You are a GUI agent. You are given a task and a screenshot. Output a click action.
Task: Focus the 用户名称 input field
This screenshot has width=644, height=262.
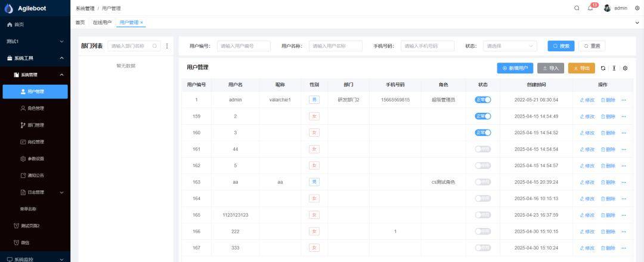pos(336,46)
